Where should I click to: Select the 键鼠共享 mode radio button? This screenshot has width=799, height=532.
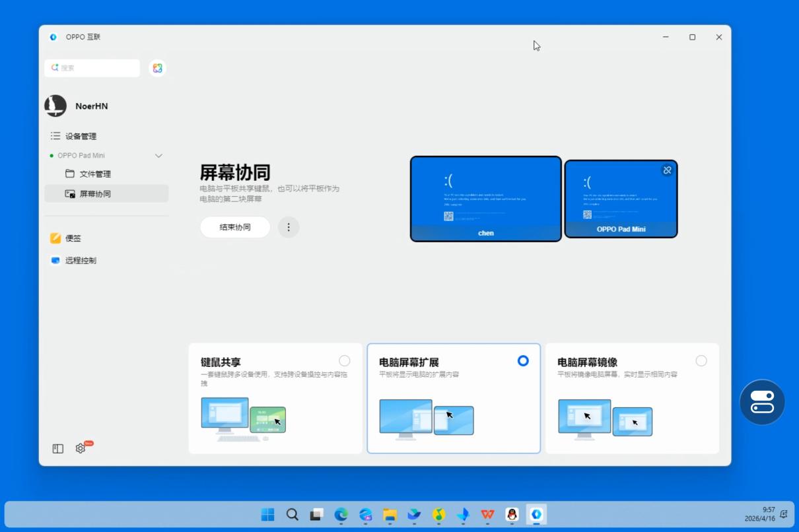point(344,361)
